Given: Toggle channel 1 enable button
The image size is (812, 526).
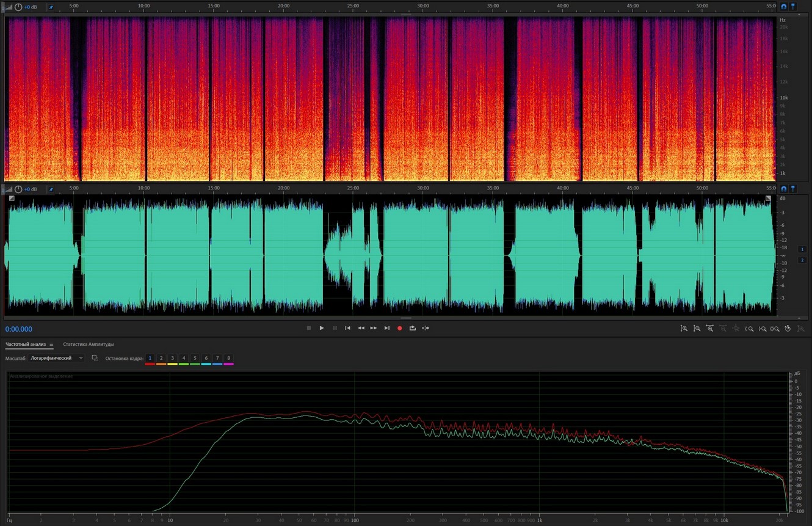Looking at the screenshot, I should click(x=802, y=249).
